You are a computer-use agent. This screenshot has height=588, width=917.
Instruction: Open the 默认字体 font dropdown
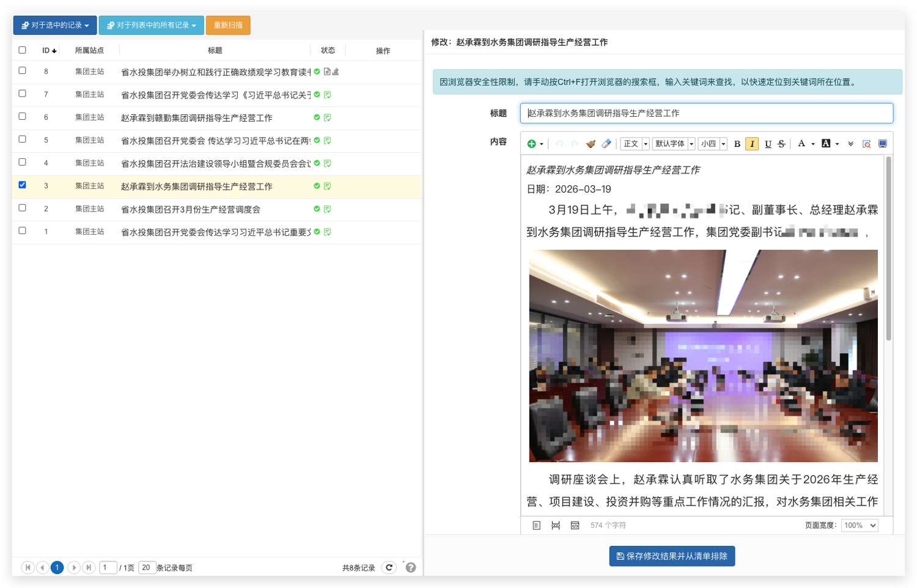[674, 144]
